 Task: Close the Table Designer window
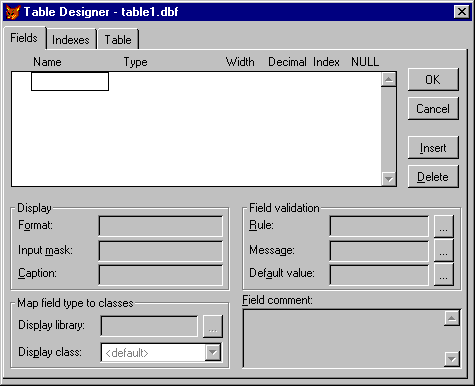tap(462, 12)
